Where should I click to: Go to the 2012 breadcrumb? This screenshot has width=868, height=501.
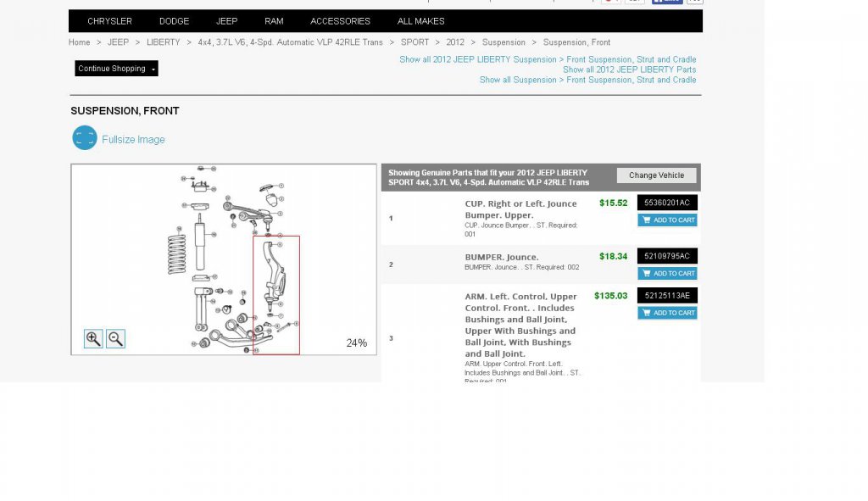[x=455, y=42]
